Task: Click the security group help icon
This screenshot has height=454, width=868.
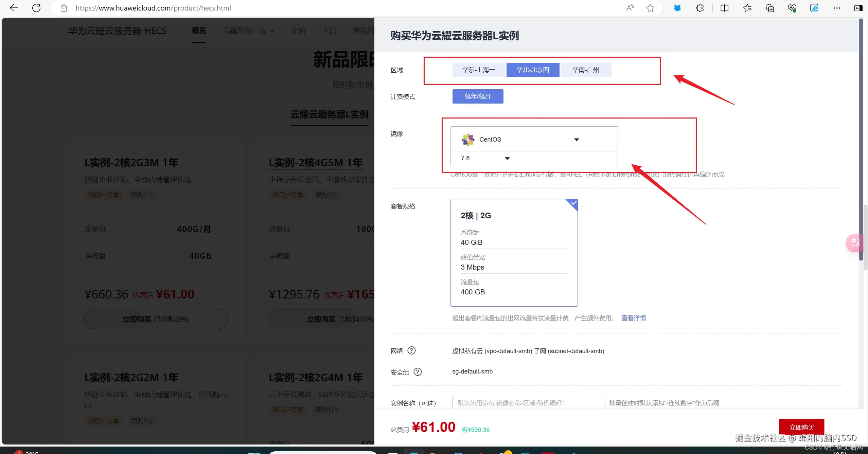Action: [418, 372]
